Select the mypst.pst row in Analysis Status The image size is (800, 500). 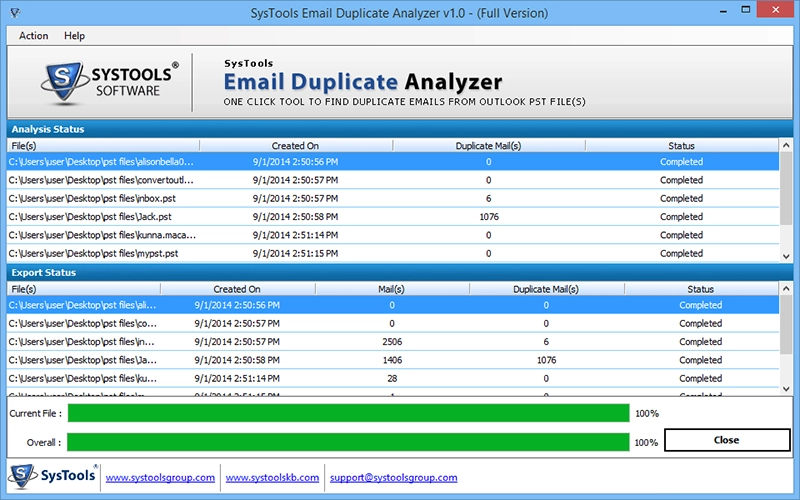tap(393, 254)
